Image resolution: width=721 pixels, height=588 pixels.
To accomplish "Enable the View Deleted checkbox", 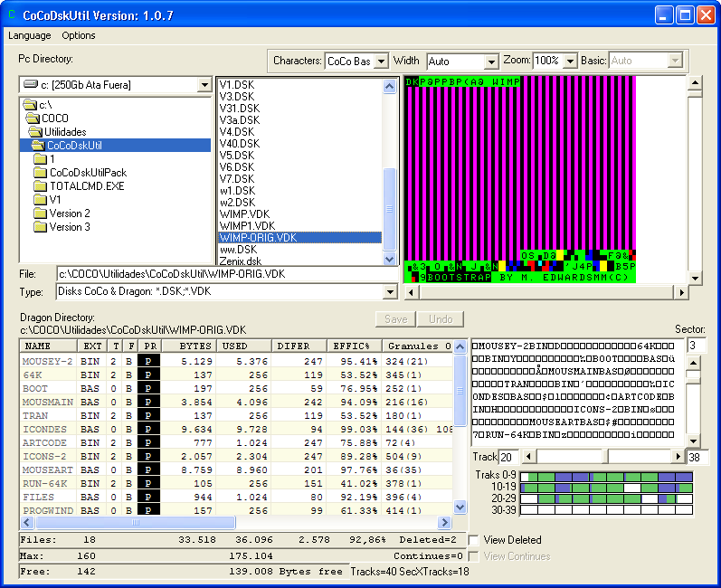I will click(474, 540).
